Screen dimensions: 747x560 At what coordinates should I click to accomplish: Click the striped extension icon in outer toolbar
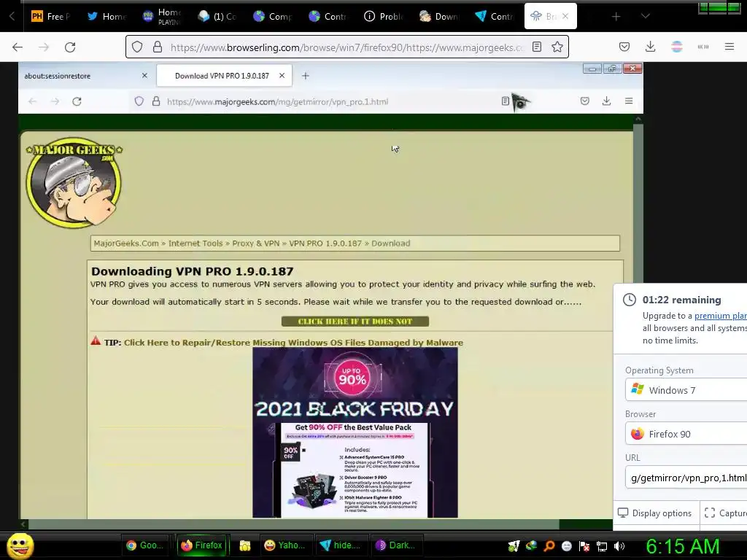point(676,47)
